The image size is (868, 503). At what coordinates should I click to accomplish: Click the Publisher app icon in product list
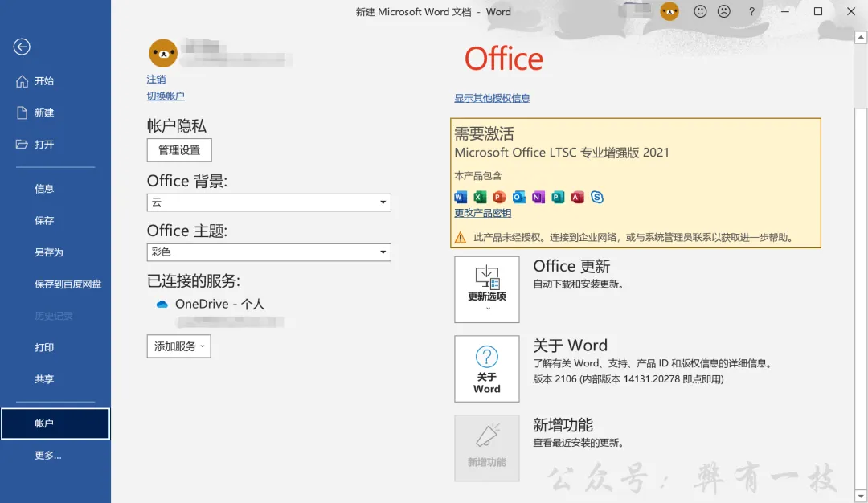point(558,197)
